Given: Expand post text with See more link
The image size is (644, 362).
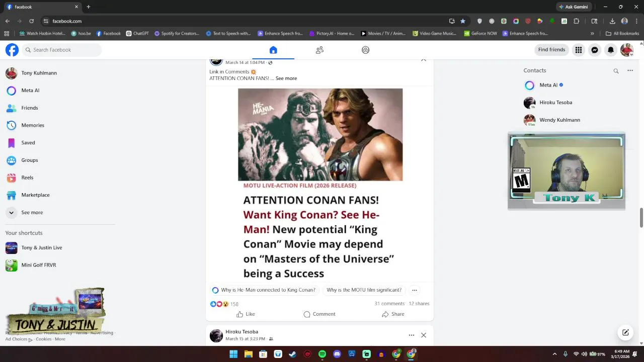Looking at the screenshot, I should 286,78.
